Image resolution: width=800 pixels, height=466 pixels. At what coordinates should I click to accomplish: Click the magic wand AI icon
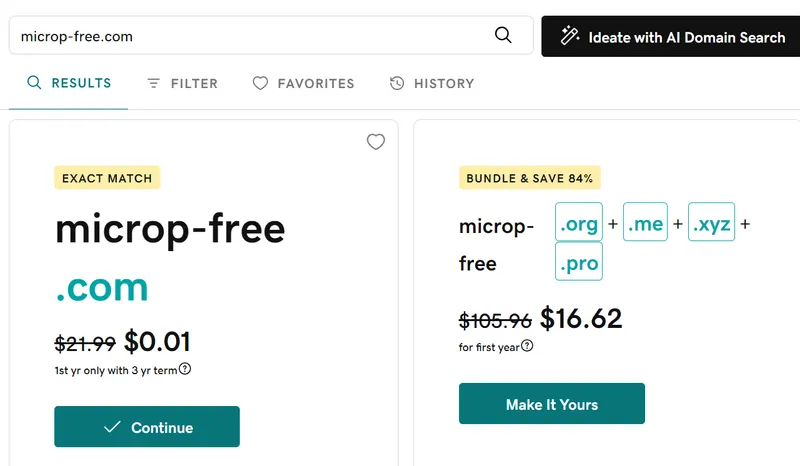coord(571,37)
